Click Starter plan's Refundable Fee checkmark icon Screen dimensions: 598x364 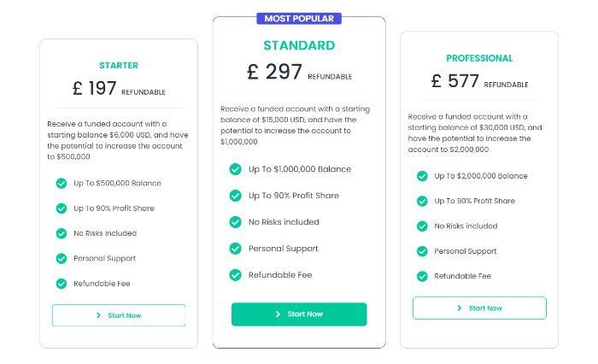[x=62, y=284]
